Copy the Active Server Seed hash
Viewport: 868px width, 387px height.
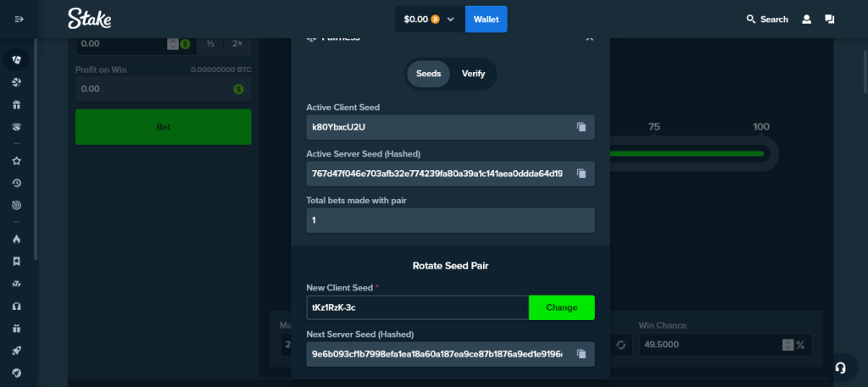tap(581, 174)
